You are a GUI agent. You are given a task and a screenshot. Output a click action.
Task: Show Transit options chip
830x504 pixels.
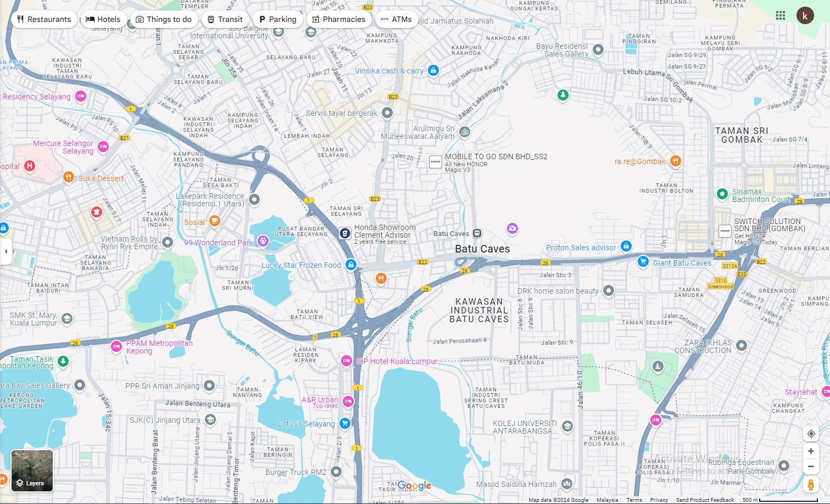tap(225, 19)
